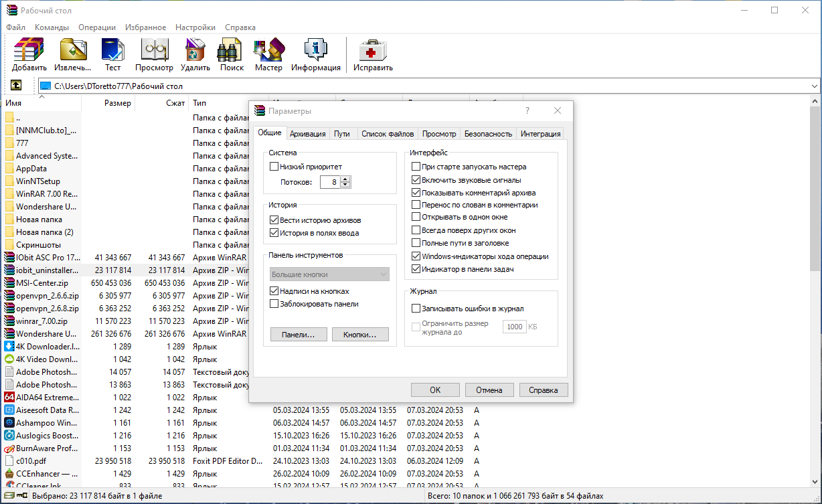Increase the Потоков thread count stepper

coord(345,179)
